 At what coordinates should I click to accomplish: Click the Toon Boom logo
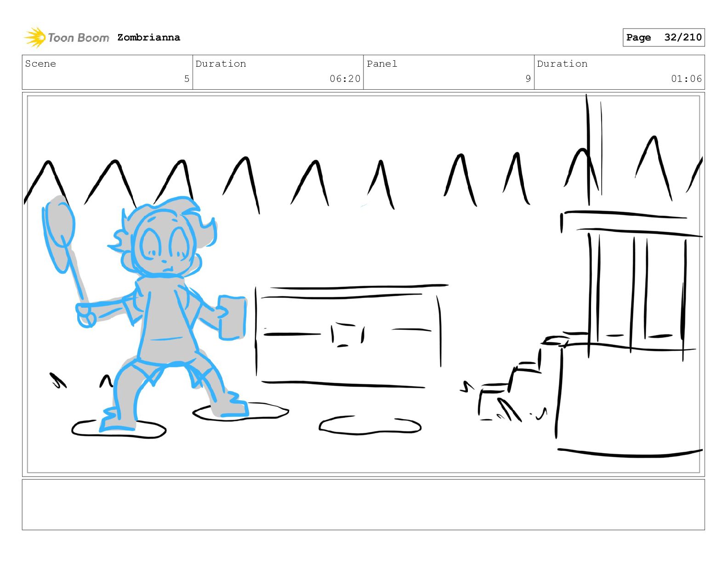(x=67, y=37)
